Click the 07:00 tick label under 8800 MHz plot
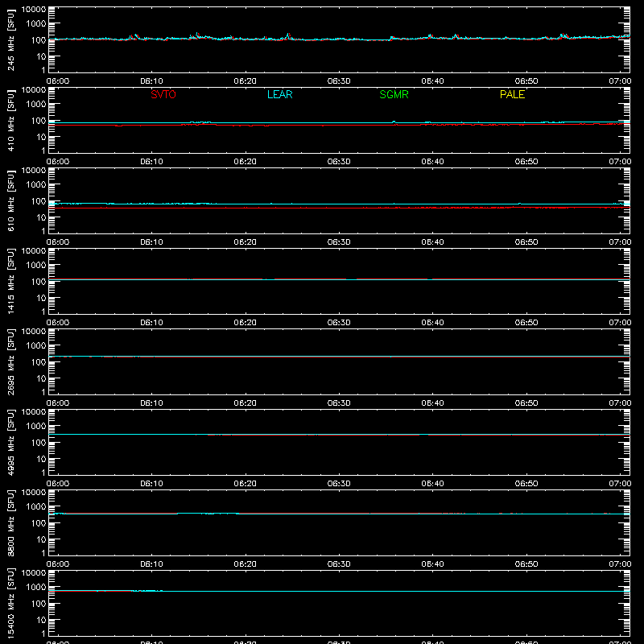Screen dimensions: 644x644 coord(620,564)
